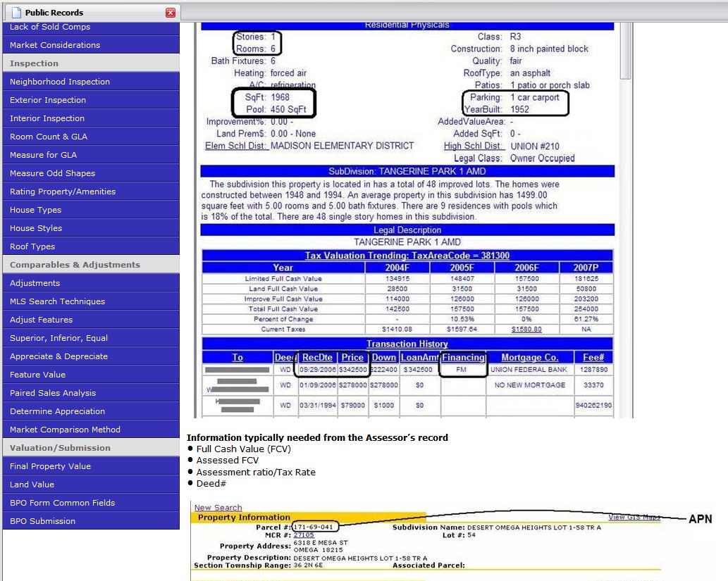Open Roof Types
The width and height of the screenshot is (728, 581).
[91, 246]
